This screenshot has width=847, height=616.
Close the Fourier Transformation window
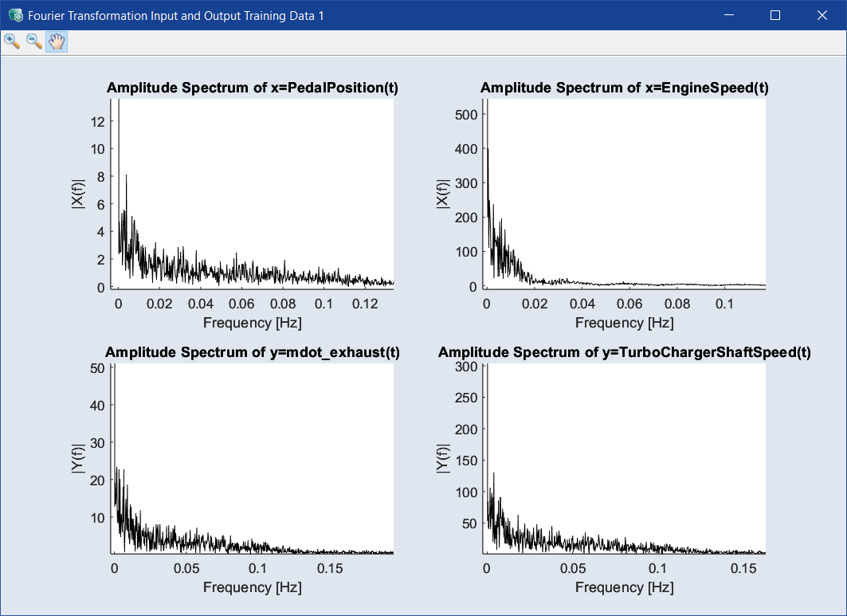822,15
